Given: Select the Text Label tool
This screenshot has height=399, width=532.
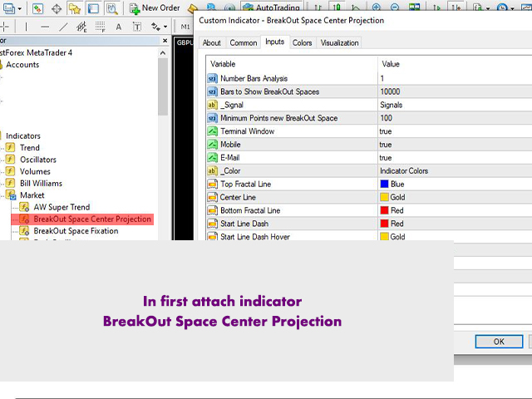Looking at the screenshot, I should (137, 27).
